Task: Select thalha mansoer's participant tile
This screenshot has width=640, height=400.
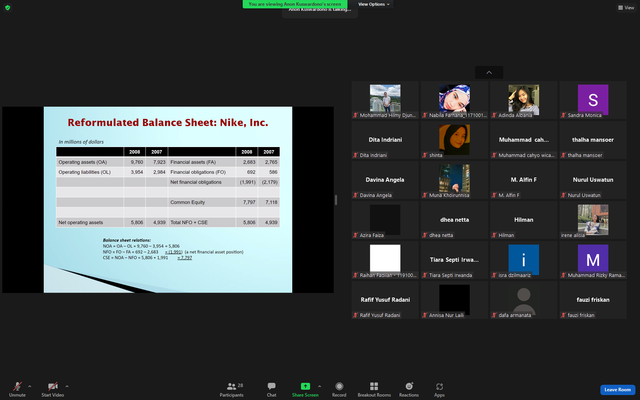Action: click(593, 140)
